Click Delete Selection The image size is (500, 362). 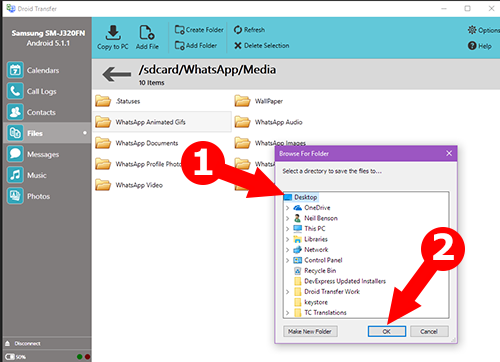click(261, 46)
